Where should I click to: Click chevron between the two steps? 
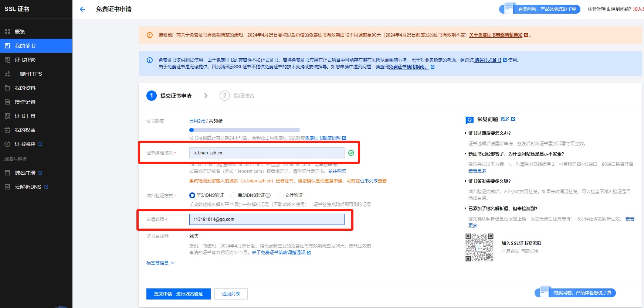pyautogui.click(x=206, y=96)
